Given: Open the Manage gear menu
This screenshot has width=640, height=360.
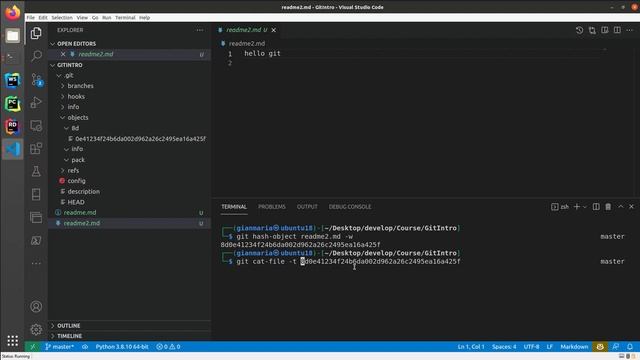Looking at the screenshot, I should coord(36,329).
